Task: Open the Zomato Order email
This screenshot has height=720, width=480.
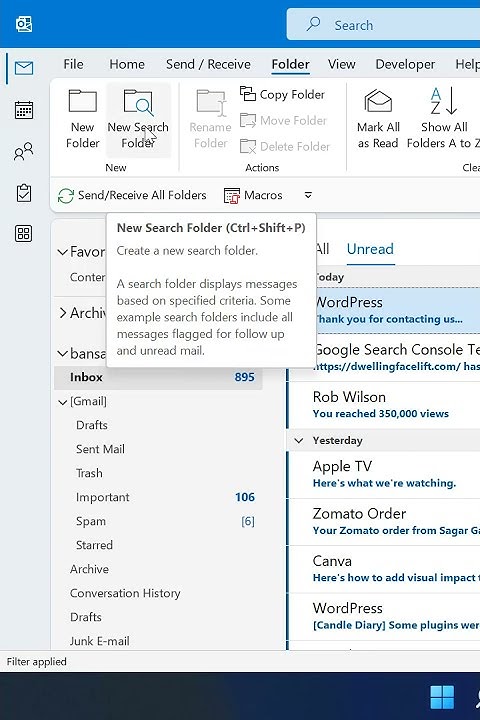Action: pos(384,522)
